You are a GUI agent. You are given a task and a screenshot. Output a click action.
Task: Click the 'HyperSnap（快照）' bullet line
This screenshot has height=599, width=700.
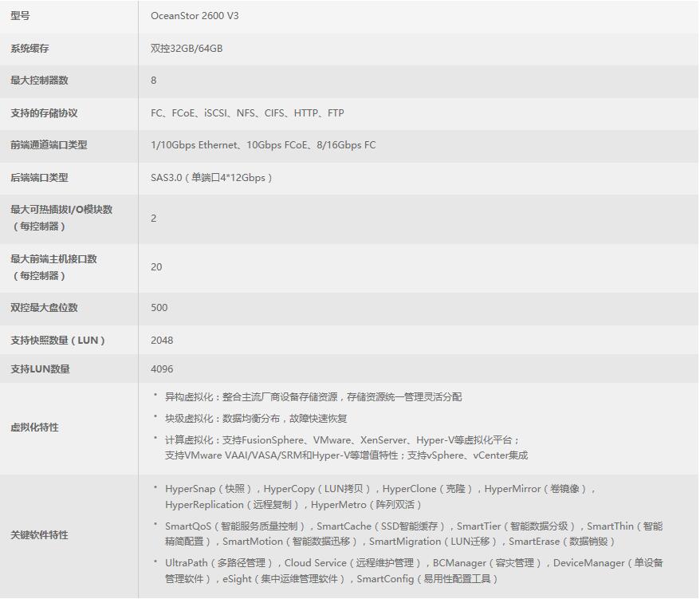point(380,489)
